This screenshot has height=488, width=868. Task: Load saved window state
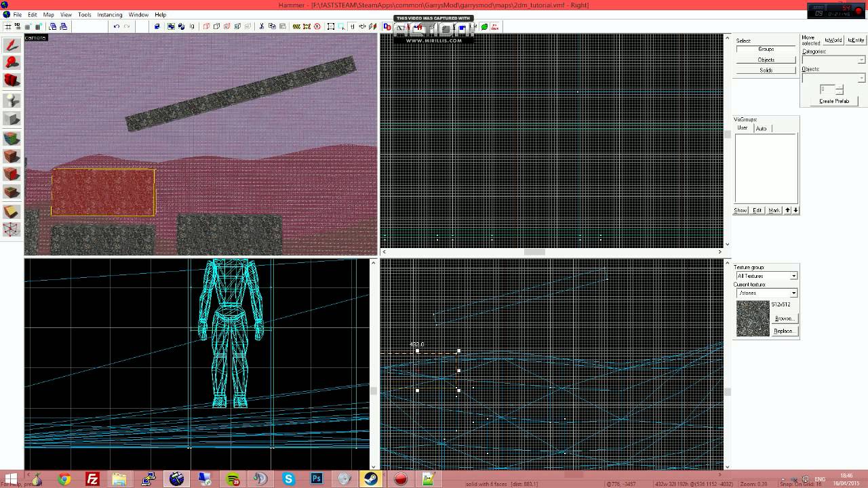(x=52, y=26)
